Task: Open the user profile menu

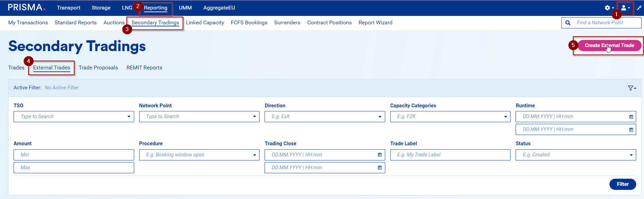Action: click(625, 8)
